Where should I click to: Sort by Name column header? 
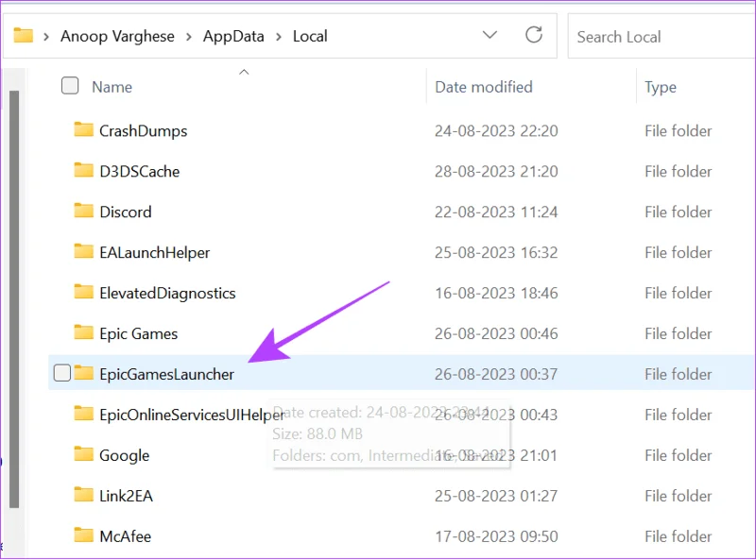click(112, 87)
